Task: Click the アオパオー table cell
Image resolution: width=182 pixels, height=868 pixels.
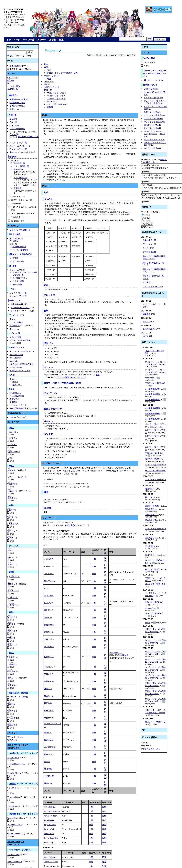Action: click(x=51, y=228)
